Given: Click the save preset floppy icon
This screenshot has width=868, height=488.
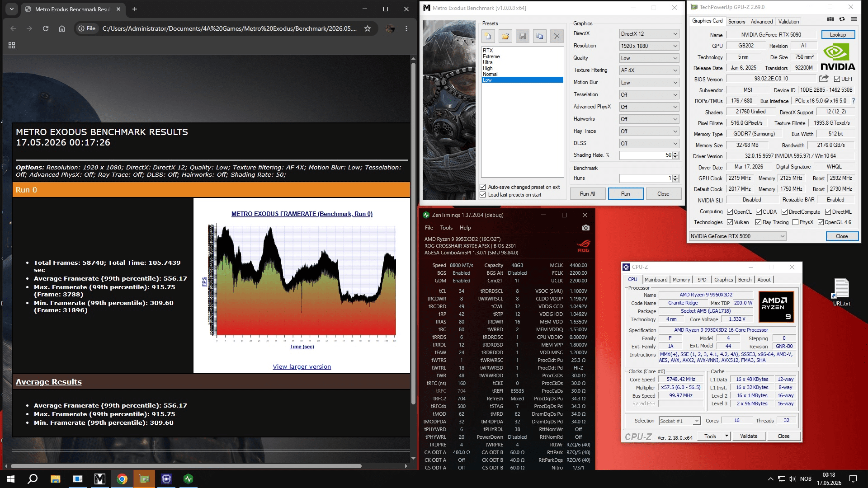Looking at the screenshot, I should click(523, 37).
